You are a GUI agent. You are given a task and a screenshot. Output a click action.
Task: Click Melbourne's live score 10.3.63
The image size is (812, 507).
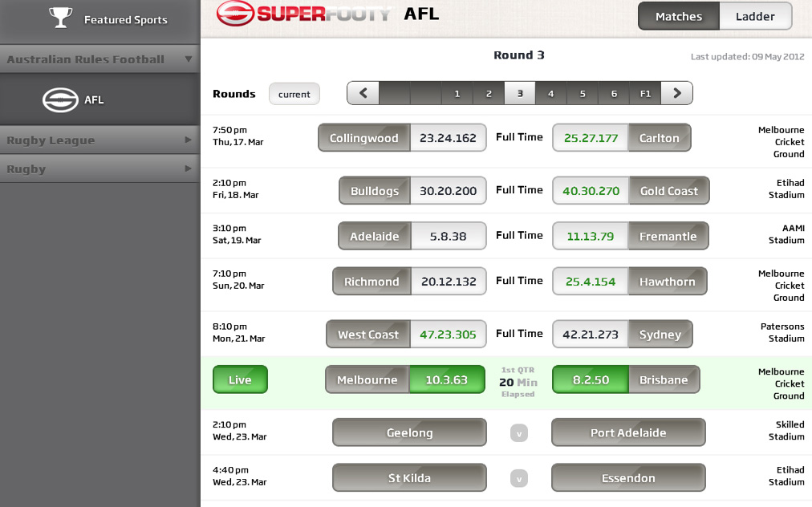pyautogui.click(x=447, y=379)
